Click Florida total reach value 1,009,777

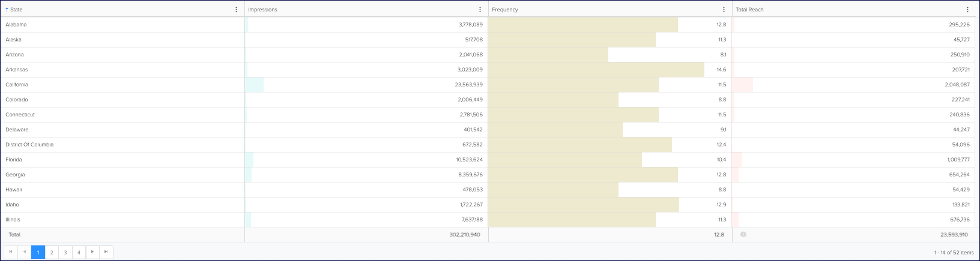958,160
